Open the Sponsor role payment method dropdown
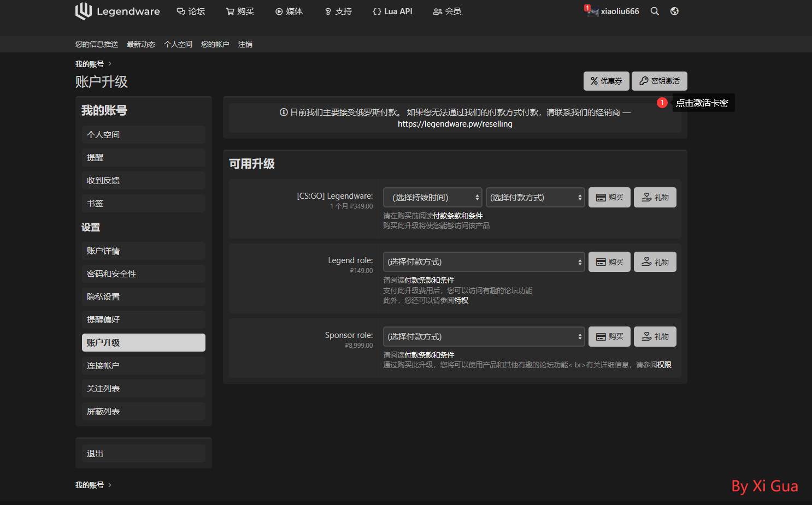Image resolution: width=812 pixels, height=505 pixels. (x=483, y=336)
